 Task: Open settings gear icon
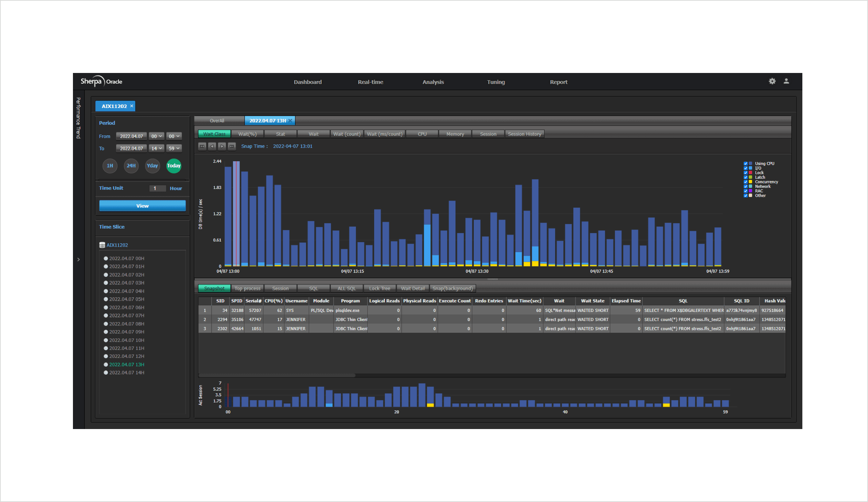pos(772,81)
